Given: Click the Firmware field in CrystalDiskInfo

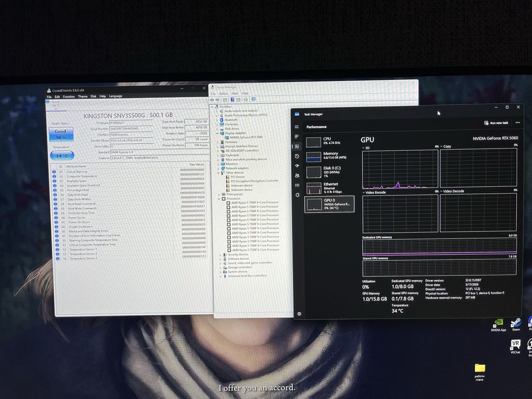Looking at the screenshot, I should 131,123.
